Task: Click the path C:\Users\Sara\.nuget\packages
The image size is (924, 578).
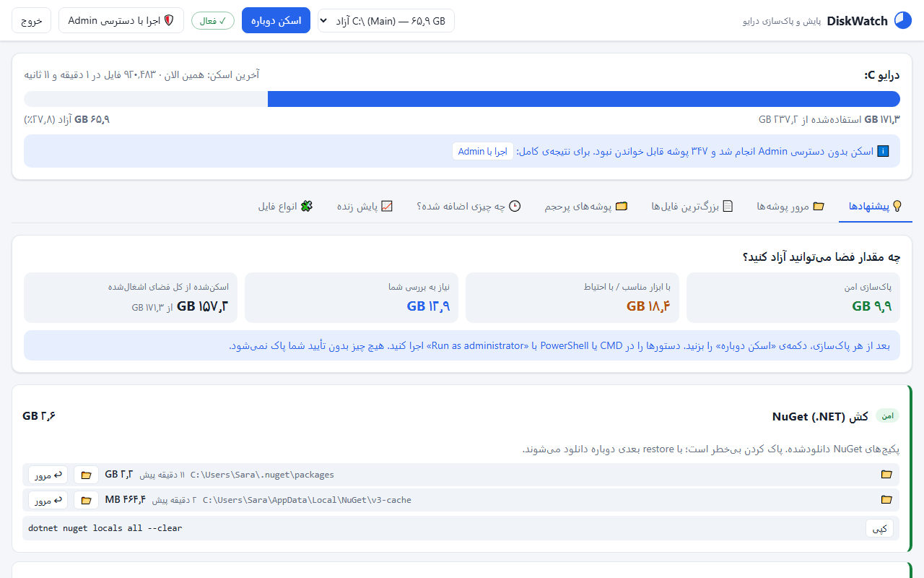Action: click(x=262, y=475)
